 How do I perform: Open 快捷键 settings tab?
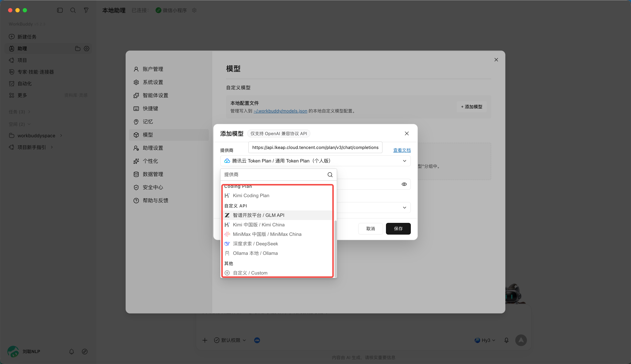click(169, 108)
